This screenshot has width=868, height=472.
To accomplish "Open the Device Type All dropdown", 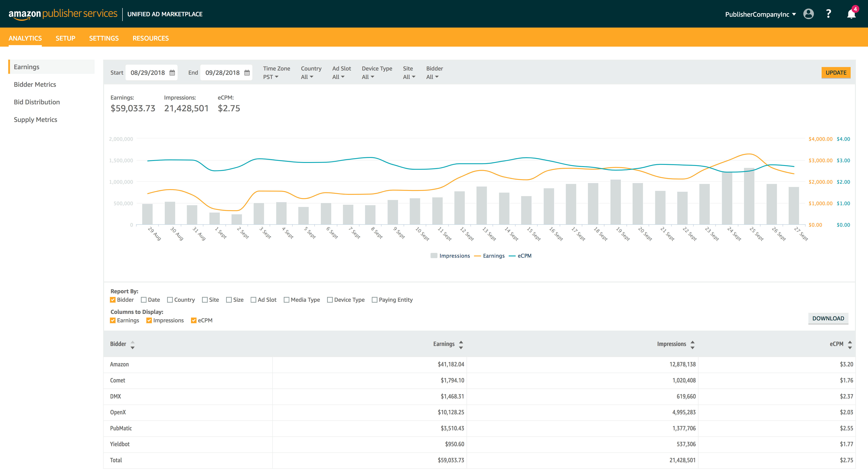I will 368,77.
